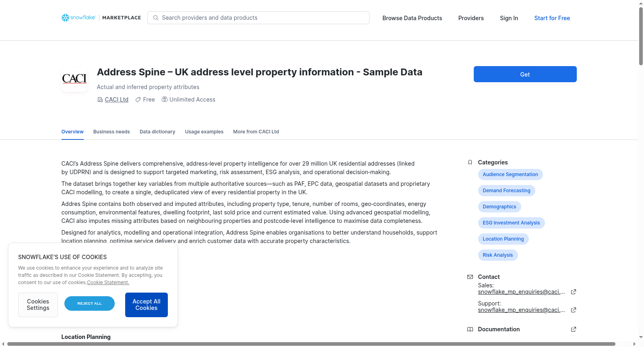The height and width of the screenshot is (347, 644).
Task: Click the Sales enquiries email link
Action: [522, 292]
